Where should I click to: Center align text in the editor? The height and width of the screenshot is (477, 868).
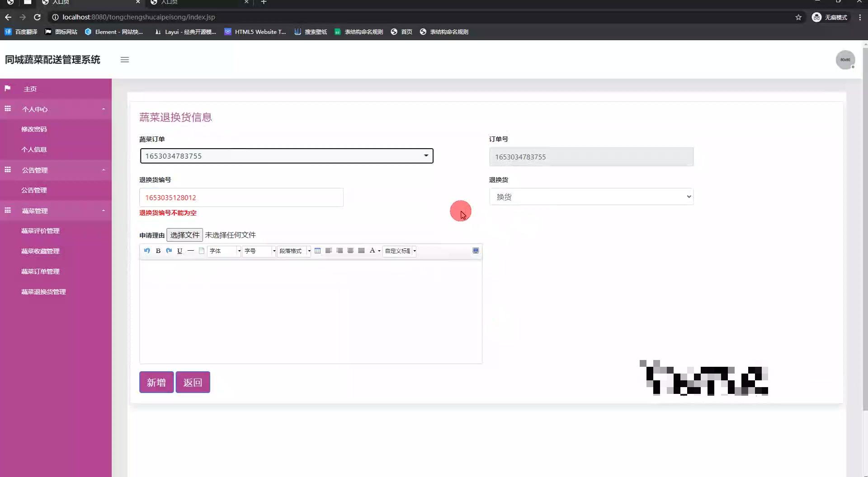tap(350, 251)
